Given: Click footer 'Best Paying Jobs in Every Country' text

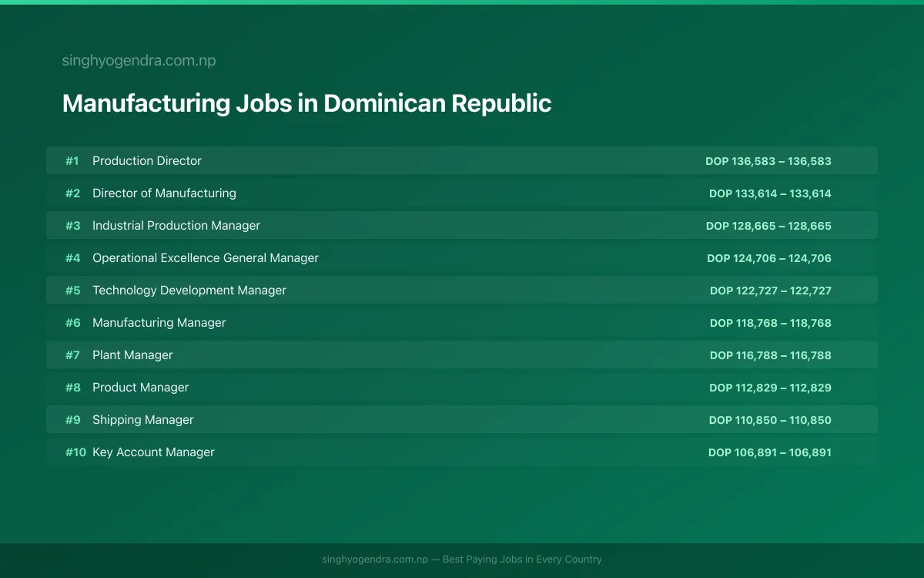Looking at the screenshot, I should 522,560.
